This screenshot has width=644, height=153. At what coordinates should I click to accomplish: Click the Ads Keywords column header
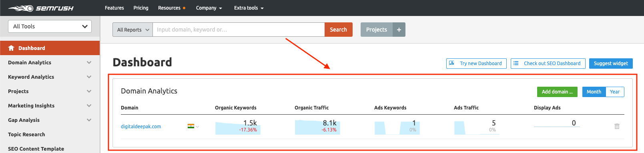(x=390, y=108)
